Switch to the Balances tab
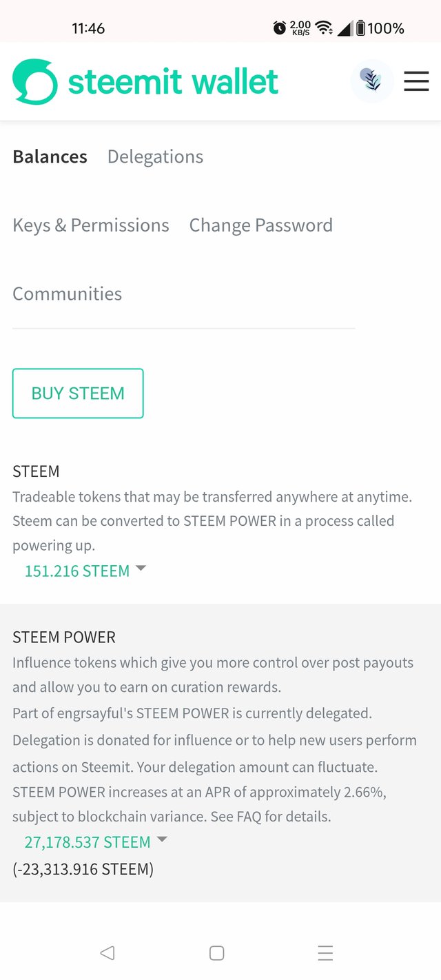 [50, 157]
